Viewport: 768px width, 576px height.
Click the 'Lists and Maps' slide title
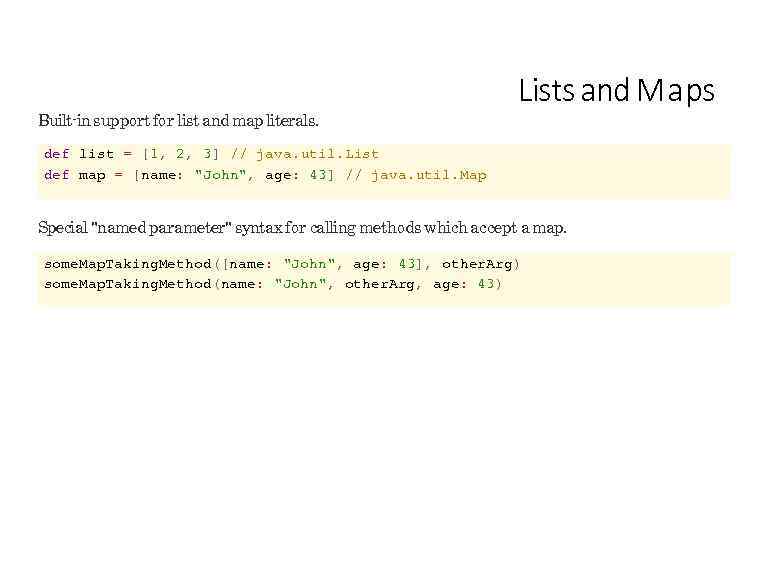point(617,91)
